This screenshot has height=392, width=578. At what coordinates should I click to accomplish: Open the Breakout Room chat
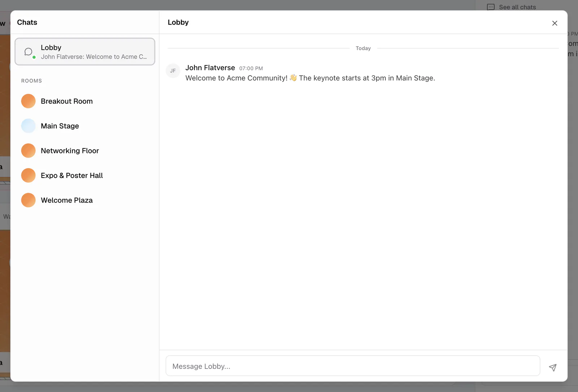(x=85, y=101)
